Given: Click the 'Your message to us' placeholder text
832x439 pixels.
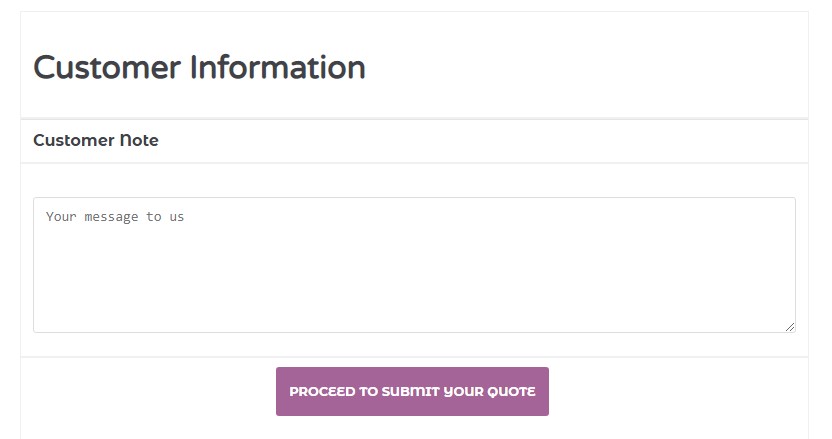Looking at the screenshot, I should click(x=115, y=216).
